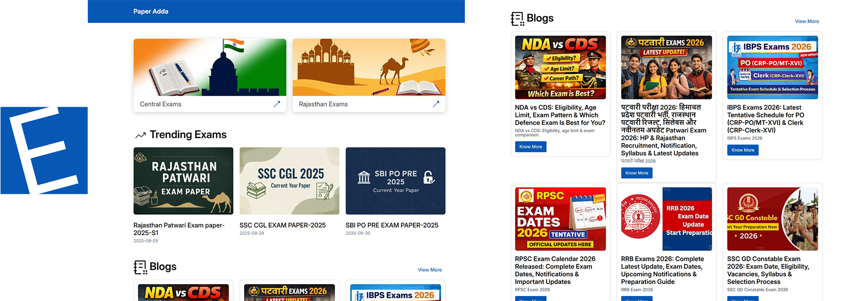Image resolution: width=868 pixels, height=301 pixels.
Task: Click the arrow icon on Central Exams card
Action: coord(277,104)
